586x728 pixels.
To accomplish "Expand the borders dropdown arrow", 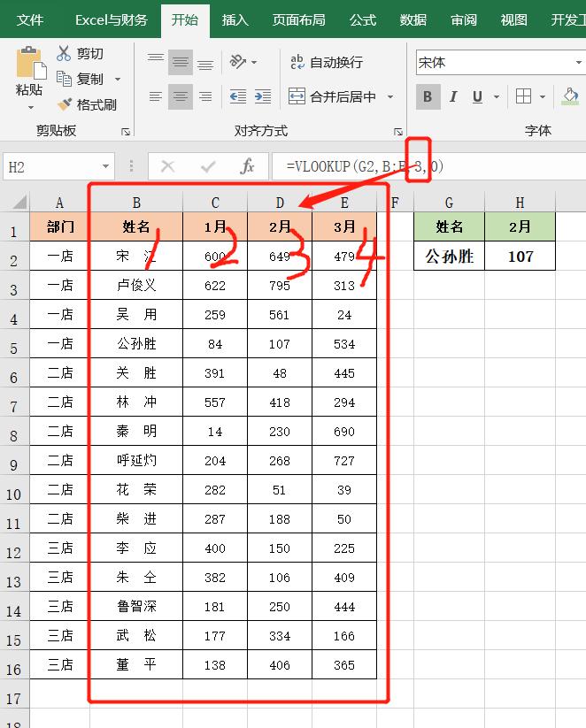I will [543, 96].
